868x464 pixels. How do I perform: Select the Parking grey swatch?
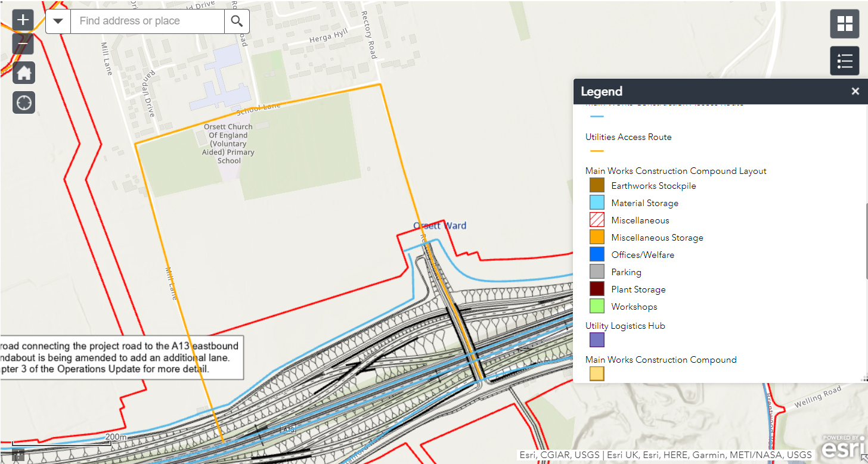point(597,272)
